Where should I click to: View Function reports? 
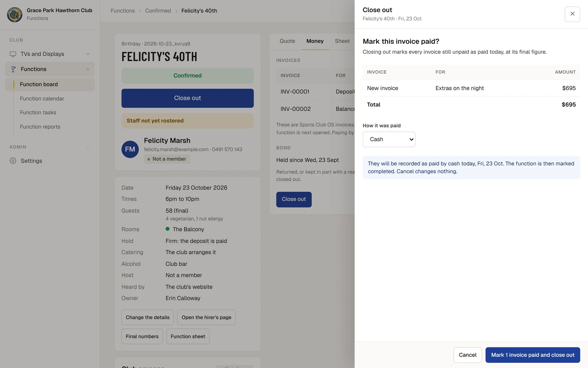pos(40,127)
